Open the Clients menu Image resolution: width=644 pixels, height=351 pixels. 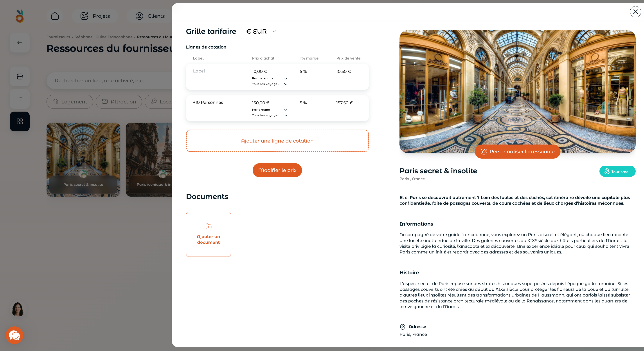(150, 16)
